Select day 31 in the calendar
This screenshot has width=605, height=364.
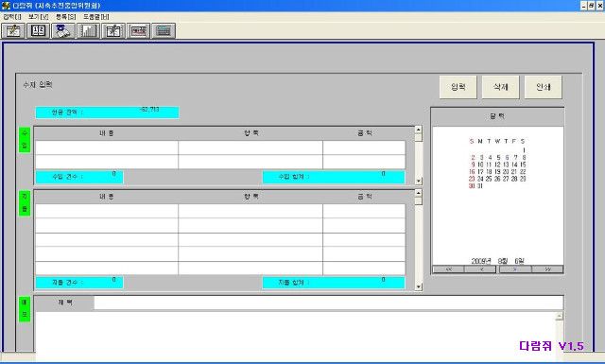click(480, 186)
